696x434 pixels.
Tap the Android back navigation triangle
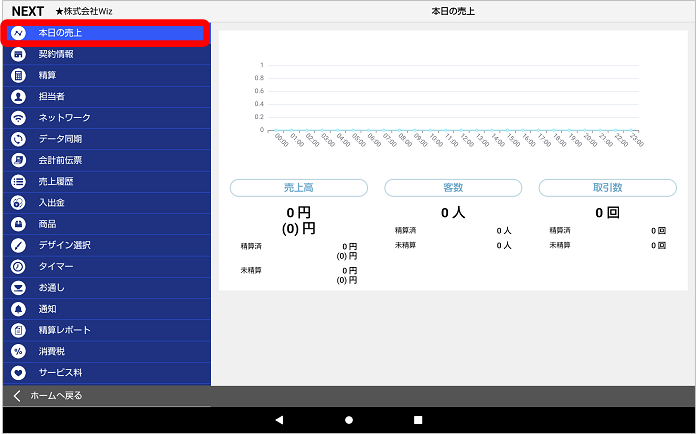pos(279,420)
